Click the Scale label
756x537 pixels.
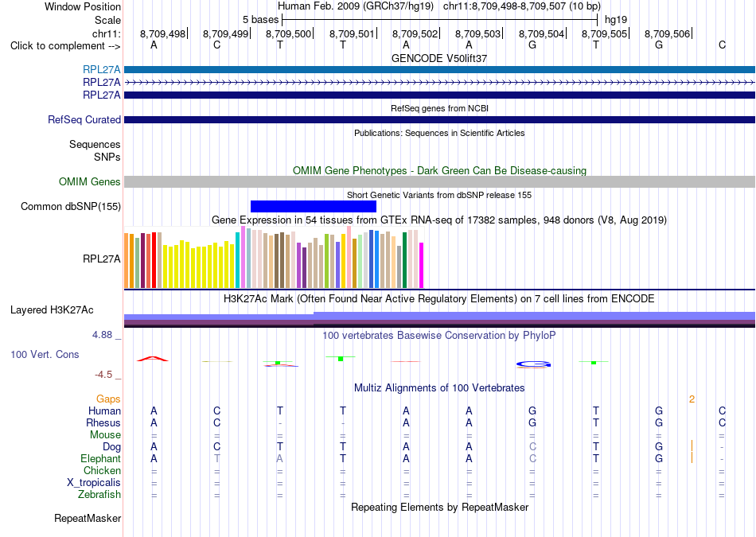pos(108,20)
